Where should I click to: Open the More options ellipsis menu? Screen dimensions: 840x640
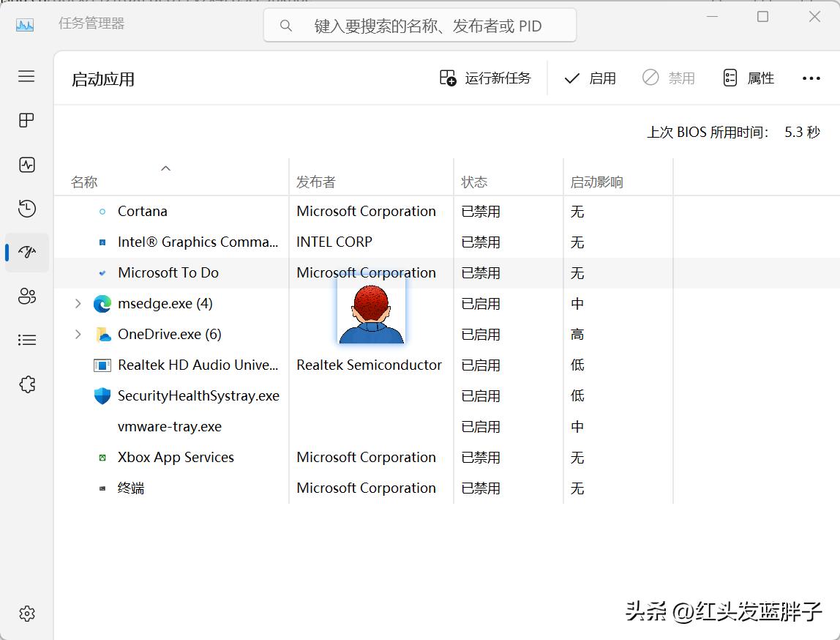811,78
